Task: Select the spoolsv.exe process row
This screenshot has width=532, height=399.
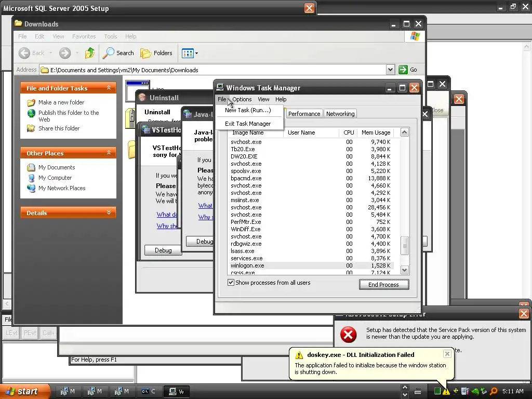Action: coord(311,171)
